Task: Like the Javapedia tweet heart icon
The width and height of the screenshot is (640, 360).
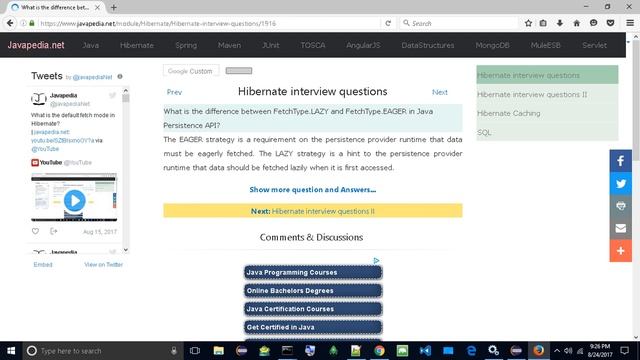Action: click(36, 231)
